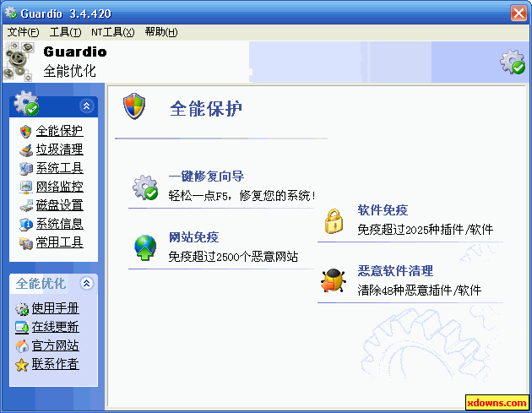This screenshot has width=532, height=413.
Task: Click the shield icon beside 全能保护 sidebar item
Action: click(x=26, y=131)
